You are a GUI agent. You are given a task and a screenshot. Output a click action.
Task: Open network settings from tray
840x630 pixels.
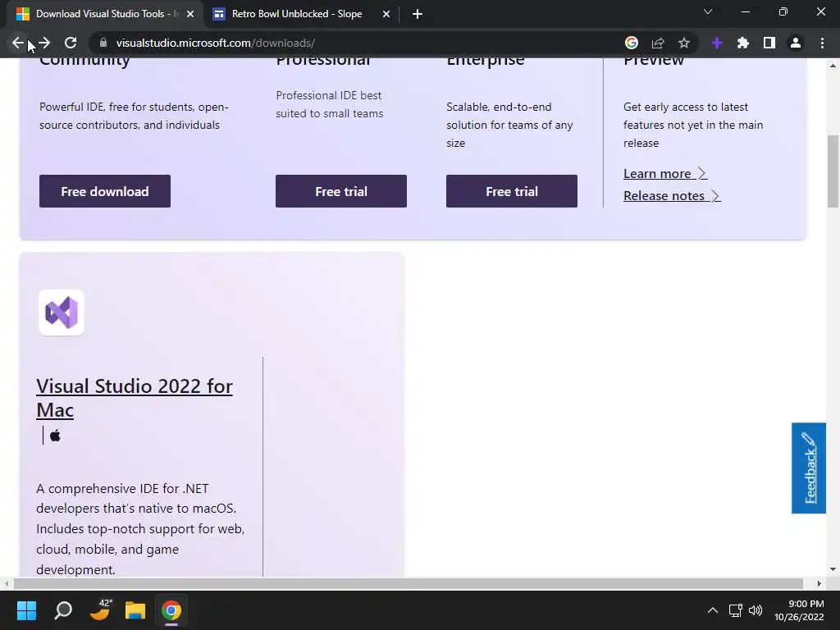coord(736,610)
